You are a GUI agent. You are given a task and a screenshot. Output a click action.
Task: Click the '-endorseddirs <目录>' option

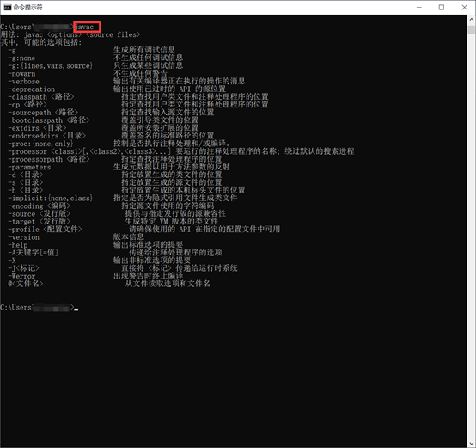tap(47, 136)
